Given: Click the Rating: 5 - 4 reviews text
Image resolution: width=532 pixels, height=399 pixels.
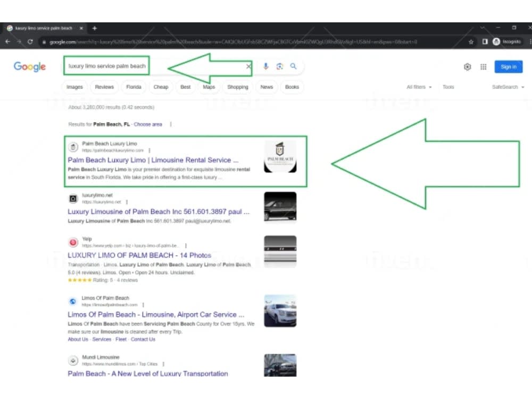Looking at the screenshot, I should coord(115,280).
